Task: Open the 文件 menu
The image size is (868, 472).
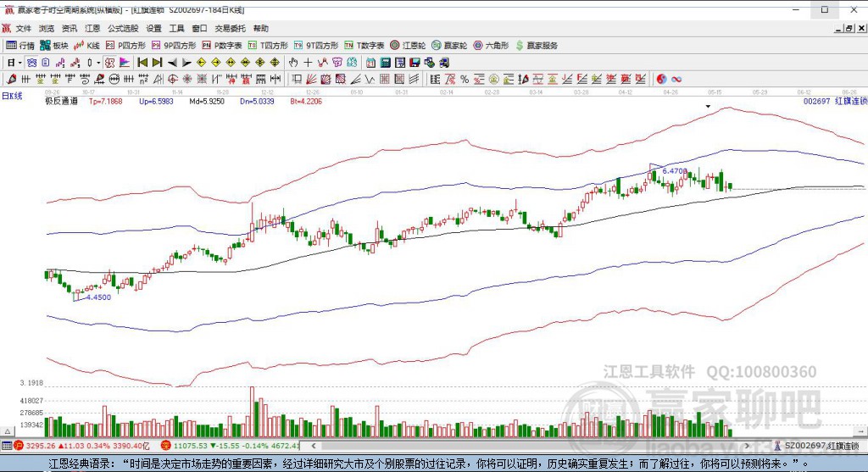Action: [23, 29]
